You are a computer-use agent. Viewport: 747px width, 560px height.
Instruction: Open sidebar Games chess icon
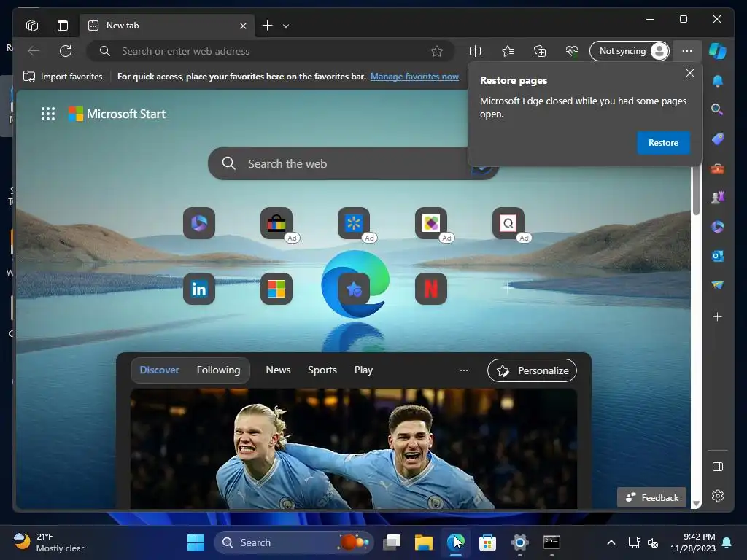click(x=718, y=197)
